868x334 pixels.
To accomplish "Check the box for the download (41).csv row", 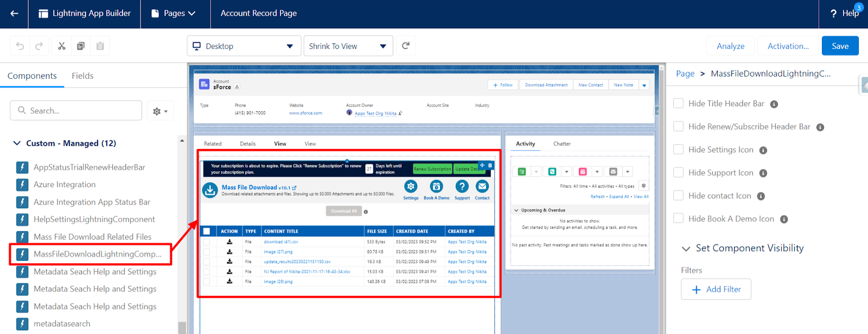I will [207, 242].
